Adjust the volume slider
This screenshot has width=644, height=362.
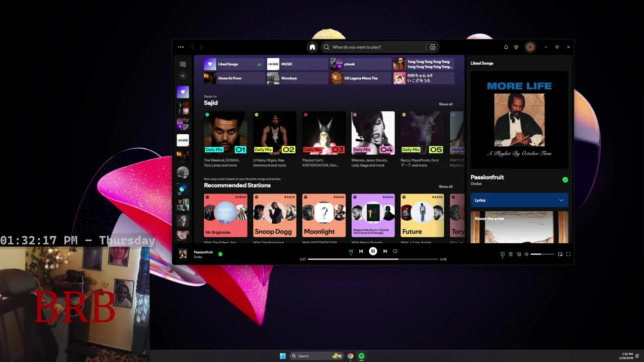click(542, 254)
